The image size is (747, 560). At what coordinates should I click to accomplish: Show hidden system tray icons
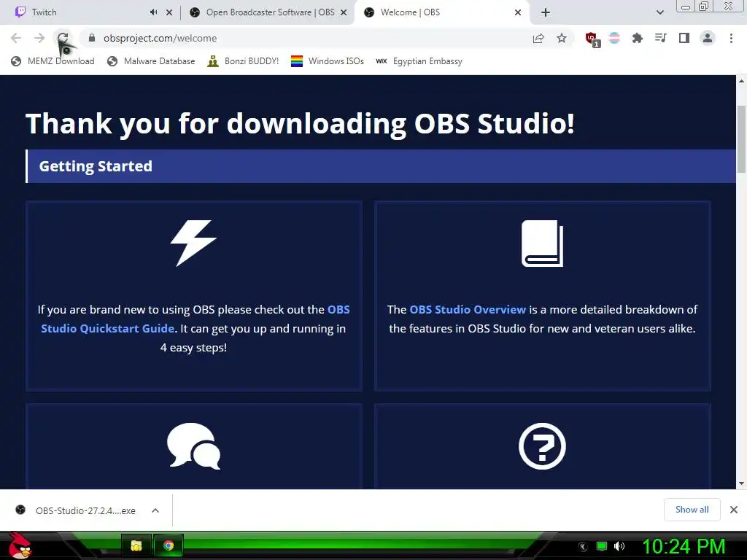click(583, 547)
